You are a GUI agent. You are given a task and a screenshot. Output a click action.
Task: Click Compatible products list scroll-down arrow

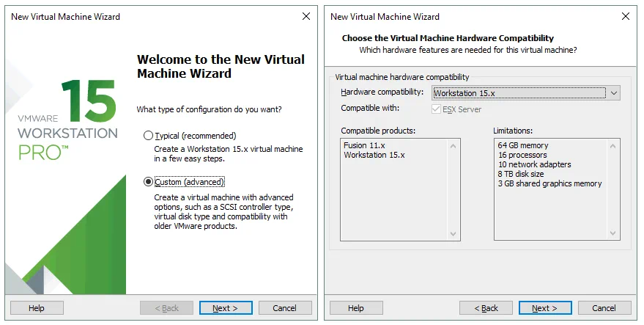[x=454, y=233]
